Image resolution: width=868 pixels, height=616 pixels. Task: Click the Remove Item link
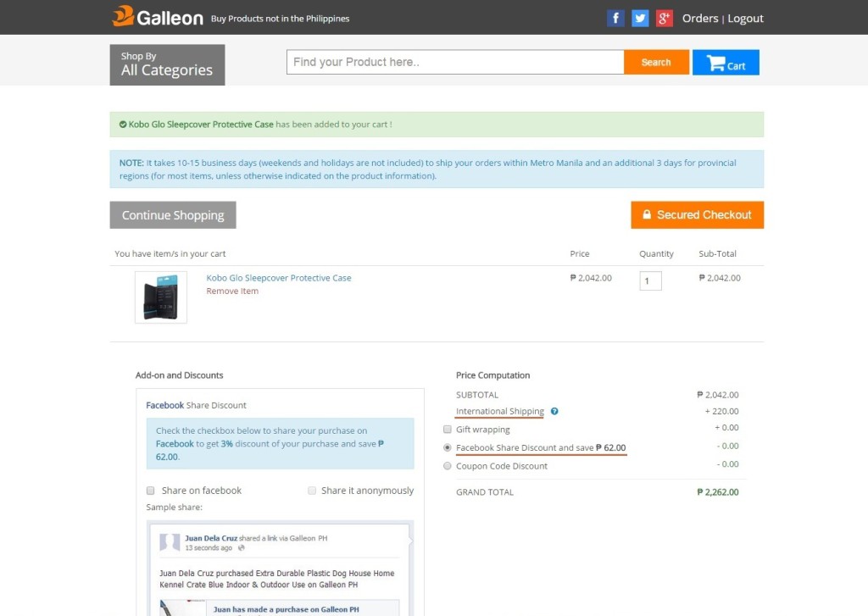232,291
